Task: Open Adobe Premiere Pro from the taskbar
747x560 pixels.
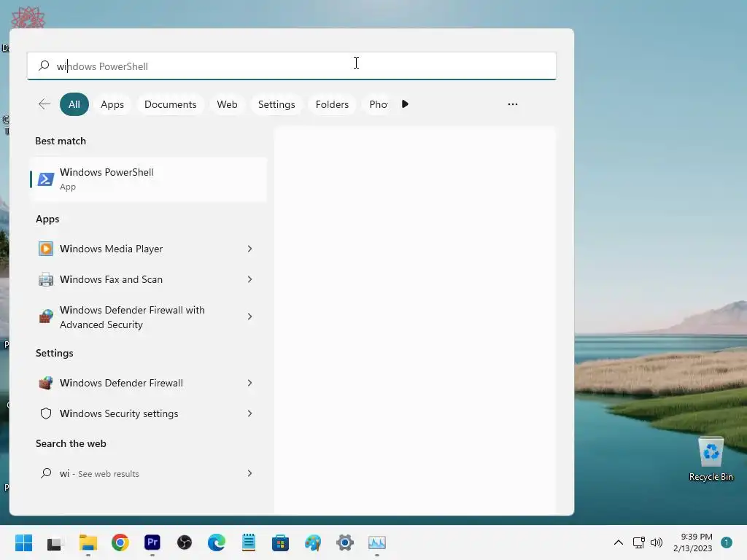Action: (x=152, y=542)
